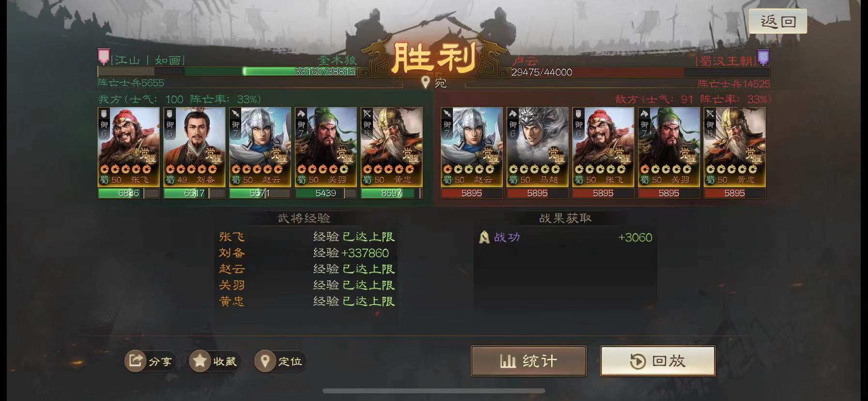Click the 定位 location pin icon
Viewport: 868px width, 401px height.
(x=265, y=361)
